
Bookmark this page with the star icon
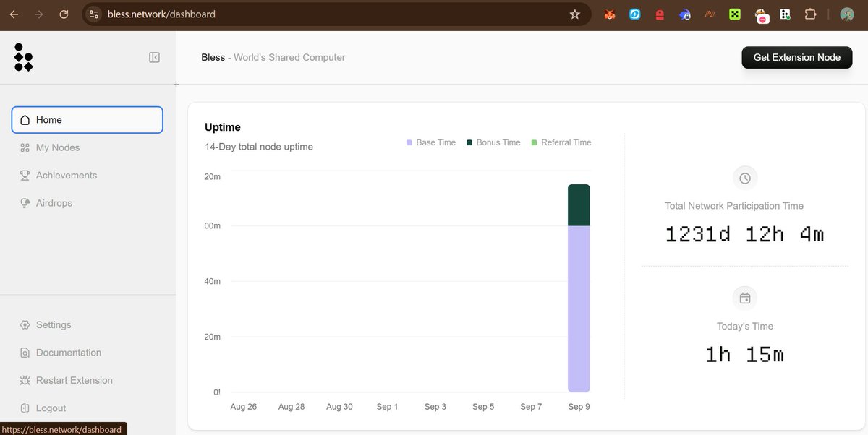tap(575, 14)
